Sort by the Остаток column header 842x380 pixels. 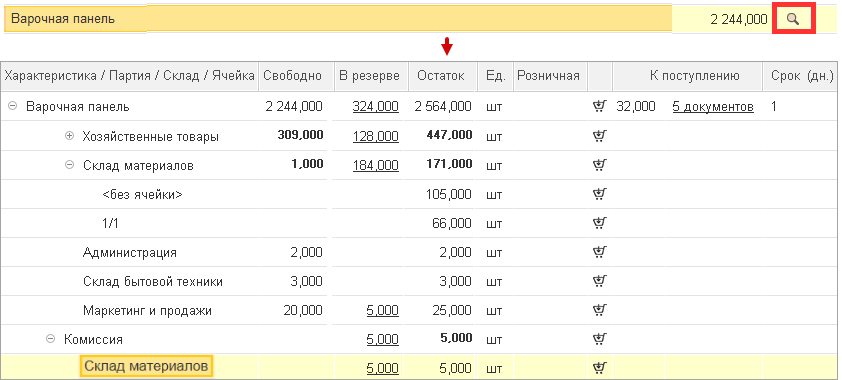pyautogui.click(x=441, y=76)
